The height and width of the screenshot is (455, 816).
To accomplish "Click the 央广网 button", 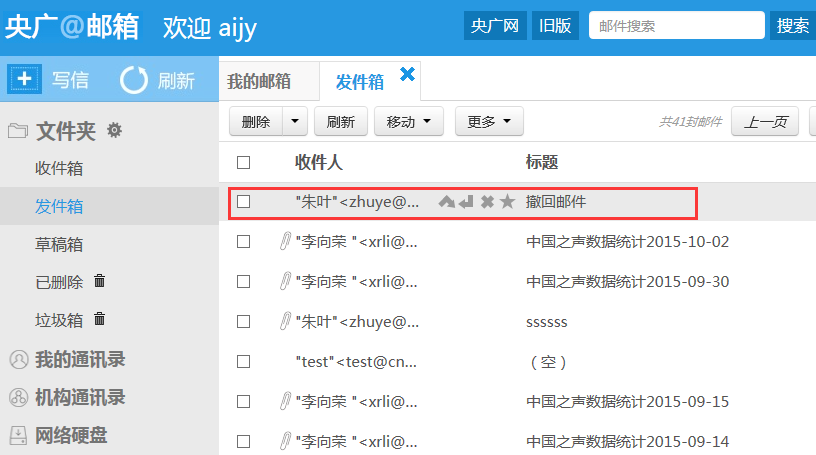I will (x=495, y=25).
